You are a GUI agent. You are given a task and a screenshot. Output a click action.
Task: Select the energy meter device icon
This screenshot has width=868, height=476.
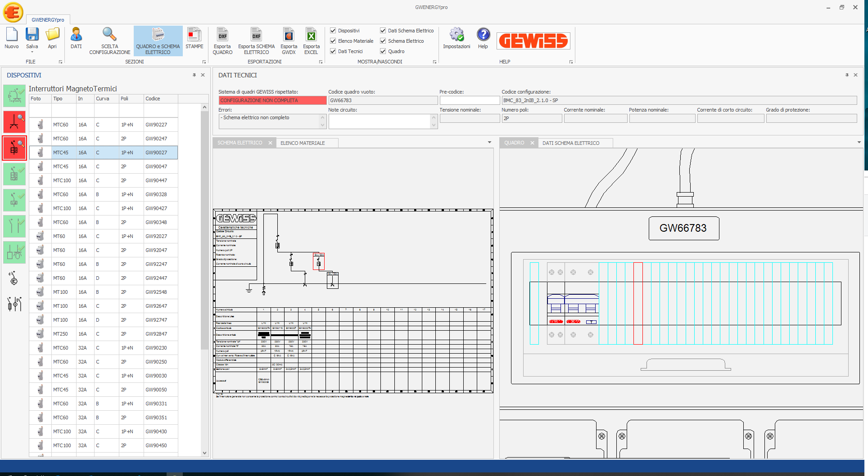(14, 278)
